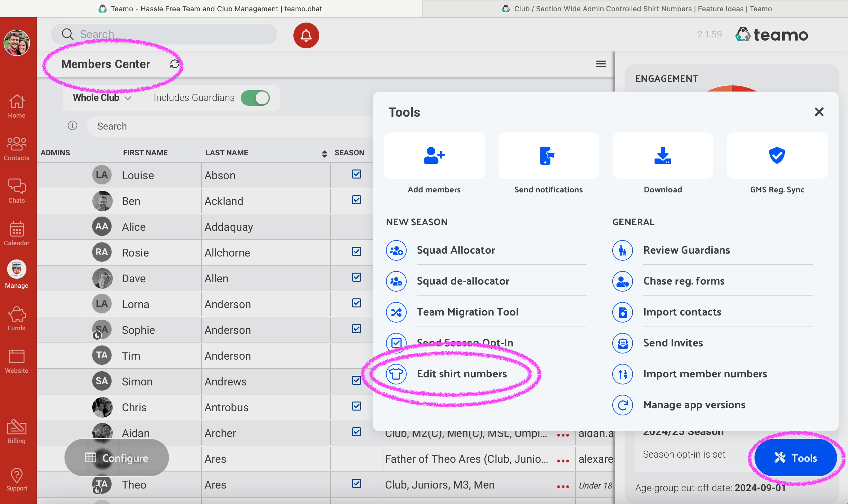Click the top Search field
The width and height of the screenshot is (848, 504).
point(164,34)
